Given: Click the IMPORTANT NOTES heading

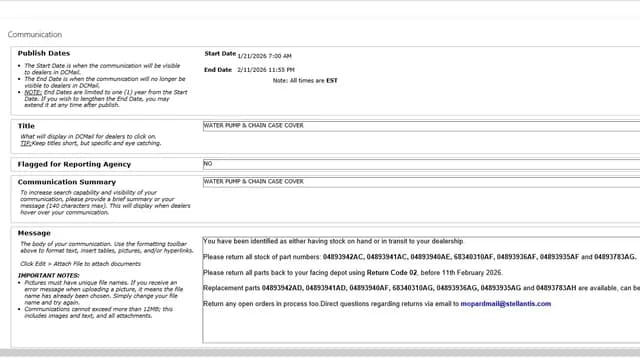Looking at the screenshot, I should 49,276.
